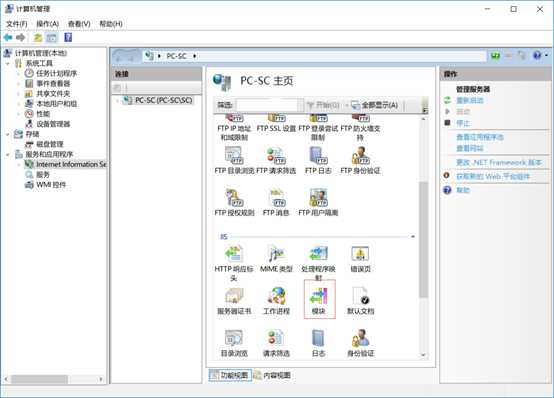Click the toolbar forward arrow
The image size is (554, 398).
pyautogui.click(x=20, y=37)
